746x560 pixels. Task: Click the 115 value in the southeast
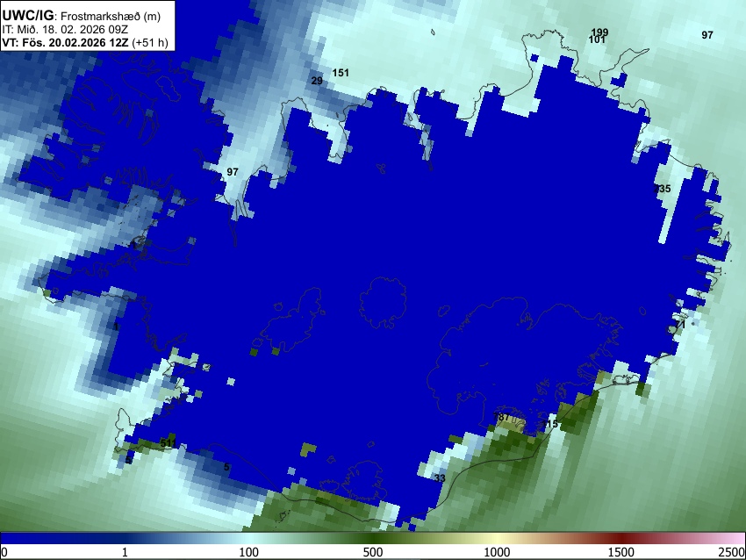(x=549, y=424)
